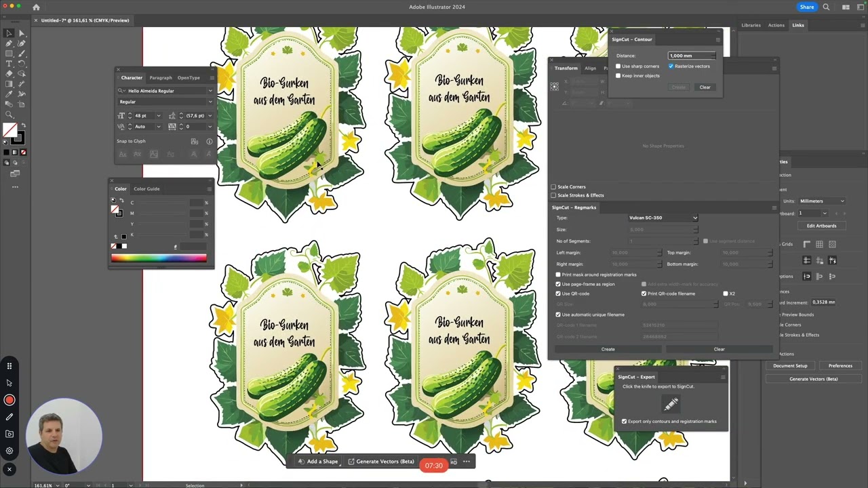
Task: Switch to the OpenType tab
Action: coord(189,78)
